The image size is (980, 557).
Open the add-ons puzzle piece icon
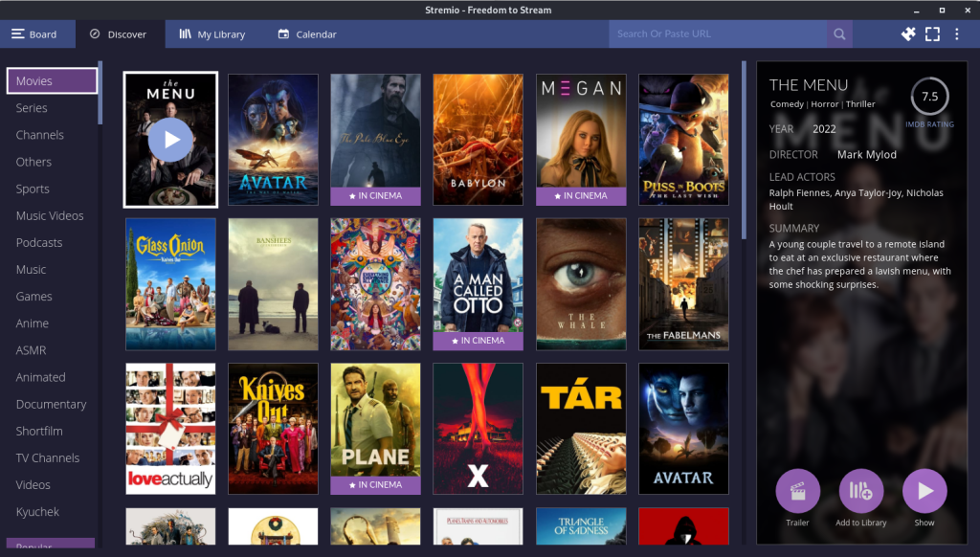coord(908,34)
